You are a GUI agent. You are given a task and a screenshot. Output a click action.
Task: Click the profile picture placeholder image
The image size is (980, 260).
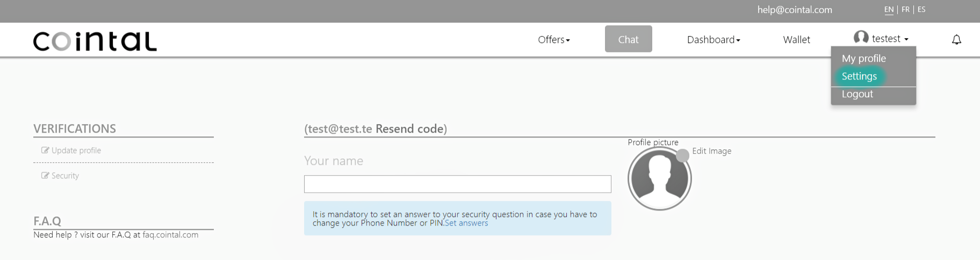click(x=659, y=178)
